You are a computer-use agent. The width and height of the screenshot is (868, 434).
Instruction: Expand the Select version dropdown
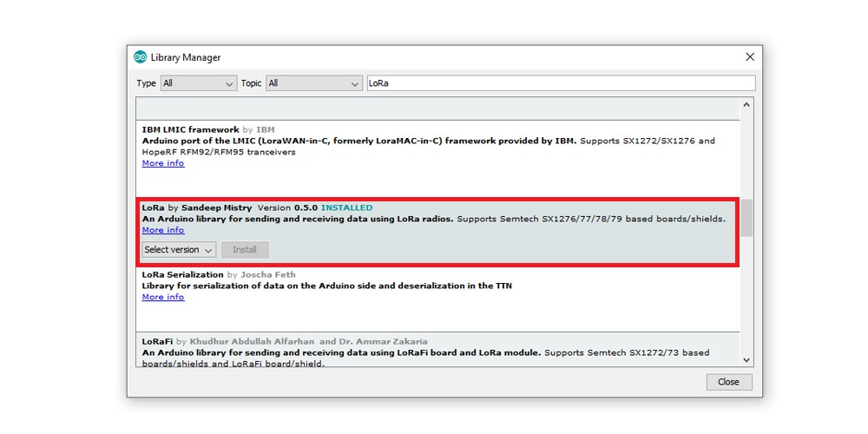pyautogui.click(x=179, y=250)
